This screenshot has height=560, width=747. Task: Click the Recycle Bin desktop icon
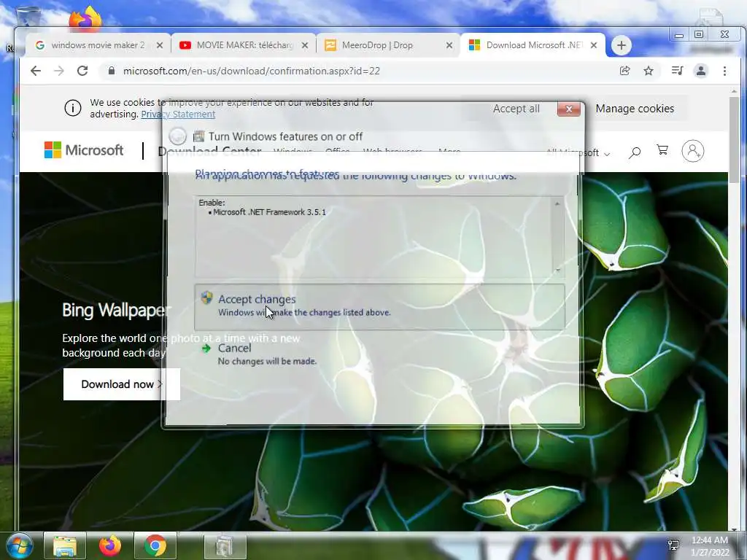(x=28, y=18)
